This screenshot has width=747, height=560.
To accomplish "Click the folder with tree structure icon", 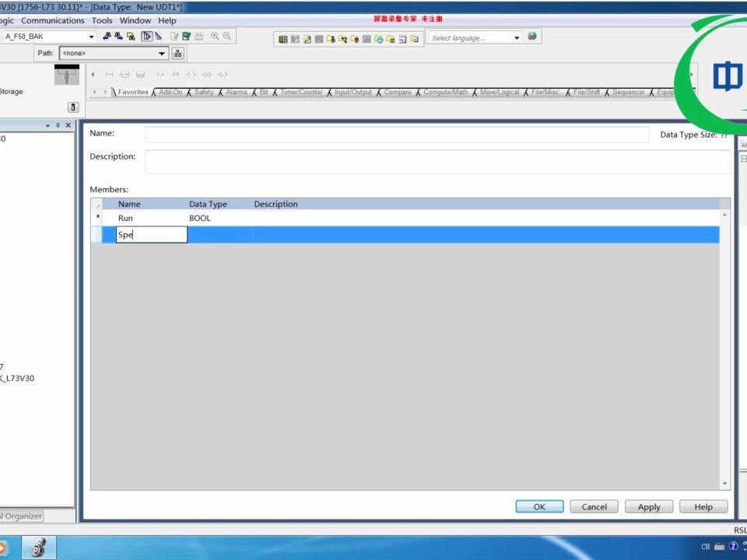I will [x=343, y=39].
